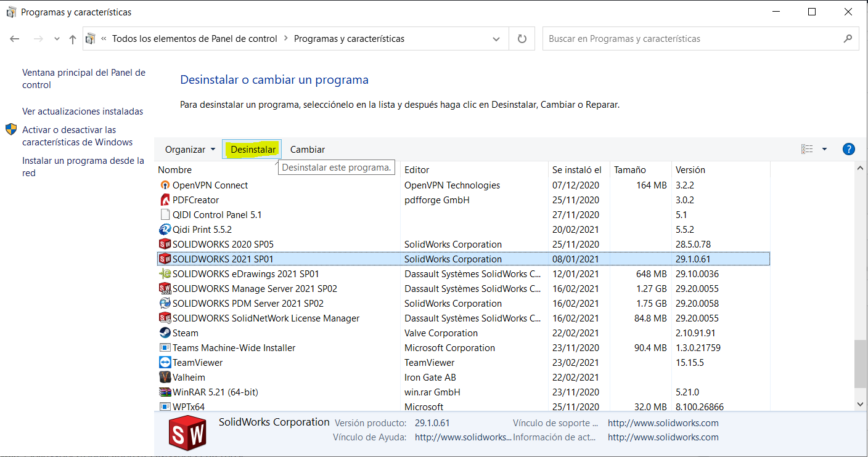Click the SOLIDWORKS 2020 SP05 icon
The width and height of the screenshot is (868, 457).
pos(165,245)
